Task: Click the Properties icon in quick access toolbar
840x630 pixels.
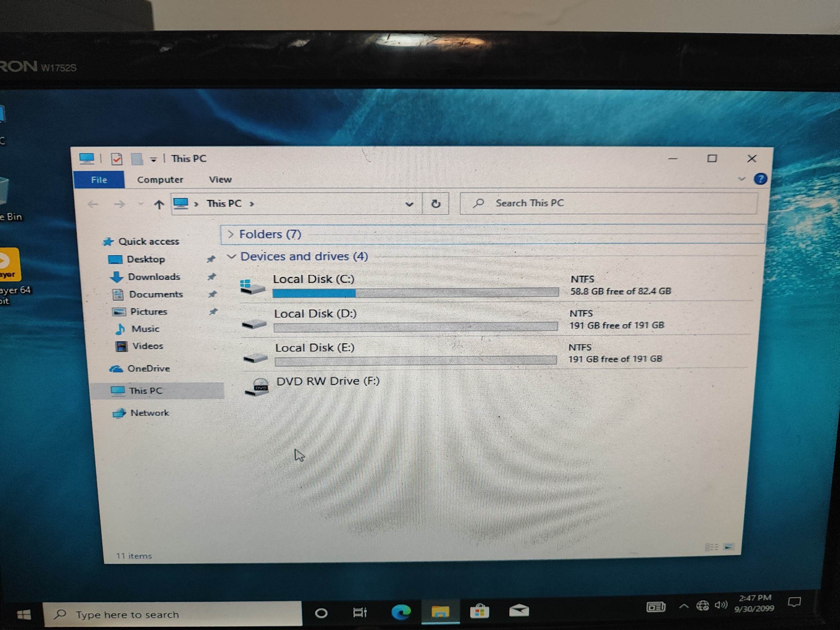Action: click(x=116, y=159)
